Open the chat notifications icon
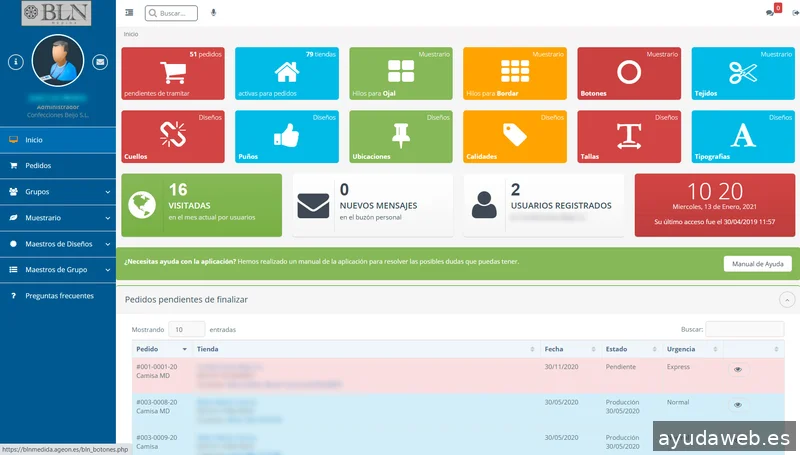 coord(770,13)
